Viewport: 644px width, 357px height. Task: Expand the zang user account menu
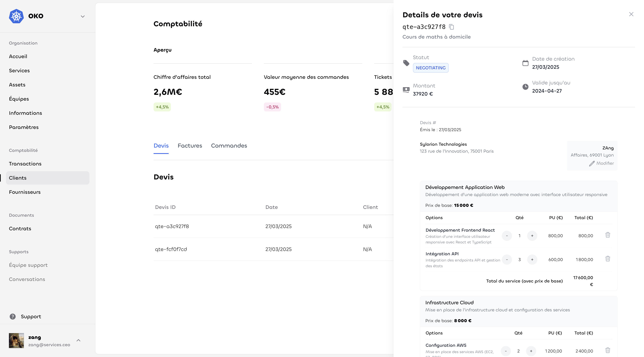pyautogui.click(x=78, y=340)
